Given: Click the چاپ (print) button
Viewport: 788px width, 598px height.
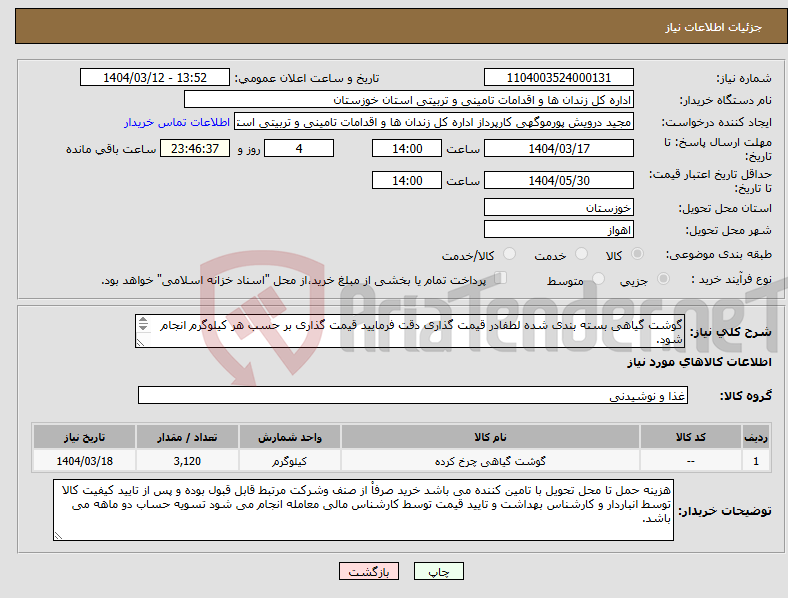Looking at the screenshot, I should (438, 571).
